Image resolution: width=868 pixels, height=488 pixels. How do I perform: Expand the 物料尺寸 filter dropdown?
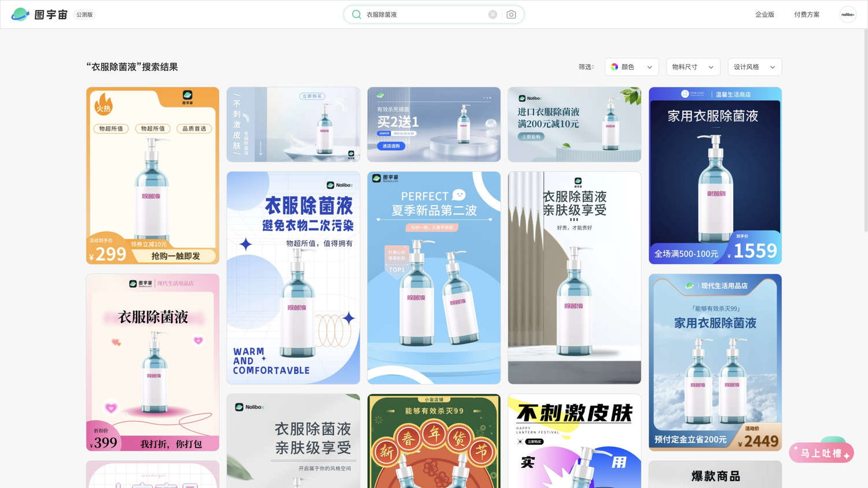[693, 67]
